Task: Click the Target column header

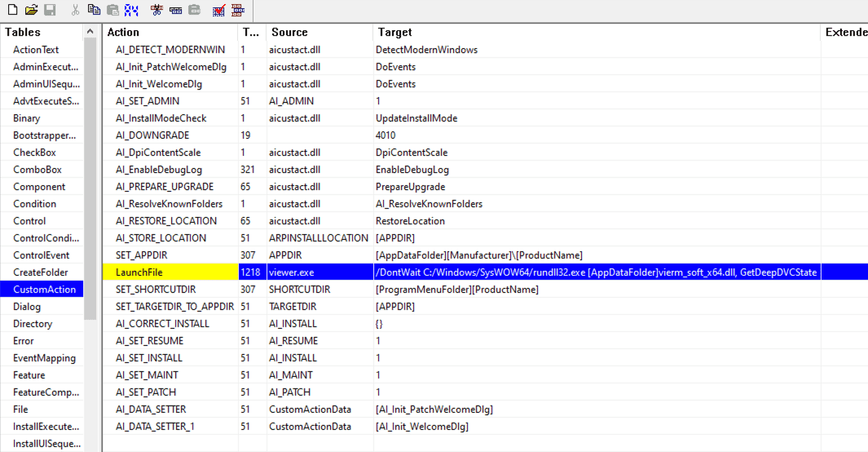Action: pos(394,33)
